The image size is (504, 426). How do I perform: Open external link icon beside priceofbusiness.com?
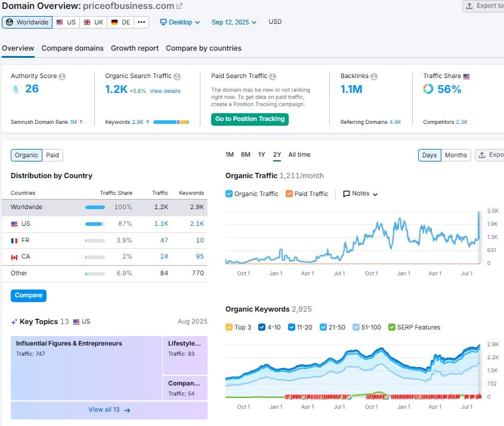[180, 6]
